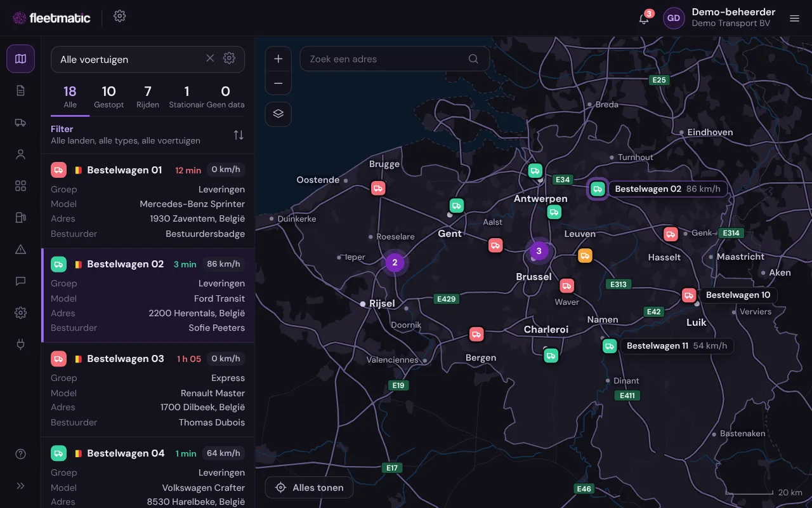Open the help question mark icon
The height and width of the screenshot is (508, 812).
(x=20, y=454)
